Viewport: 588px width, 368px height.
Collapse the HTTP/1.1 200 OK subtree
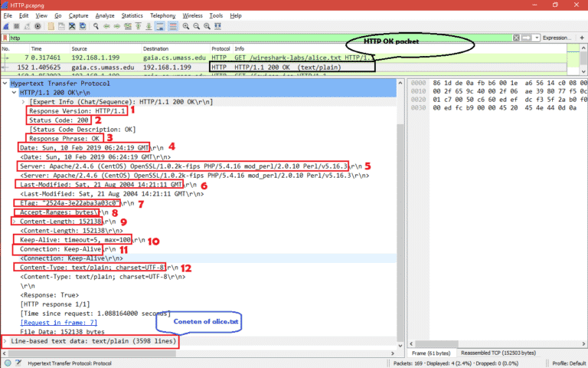tap(14, 92)
